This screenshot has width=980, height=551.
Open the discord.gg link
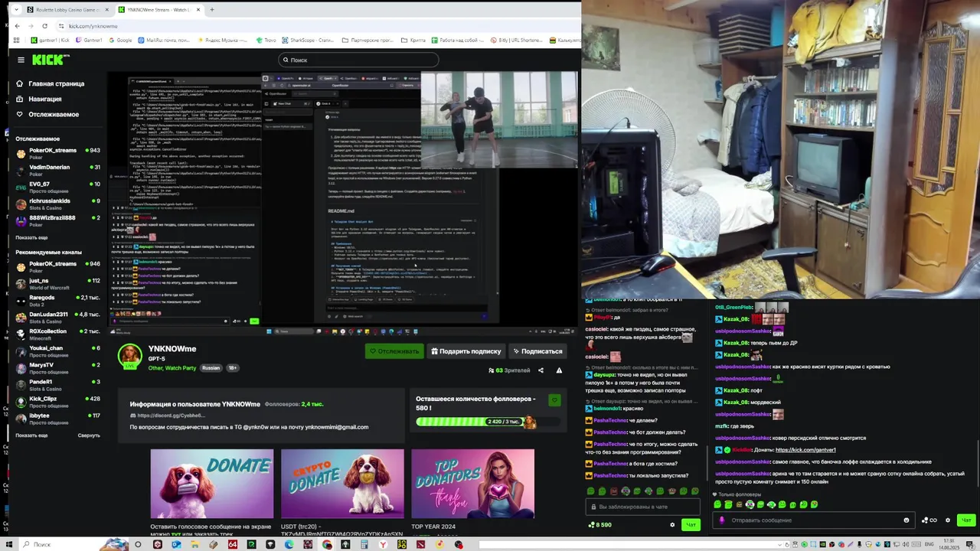click(x=171, y=416)
